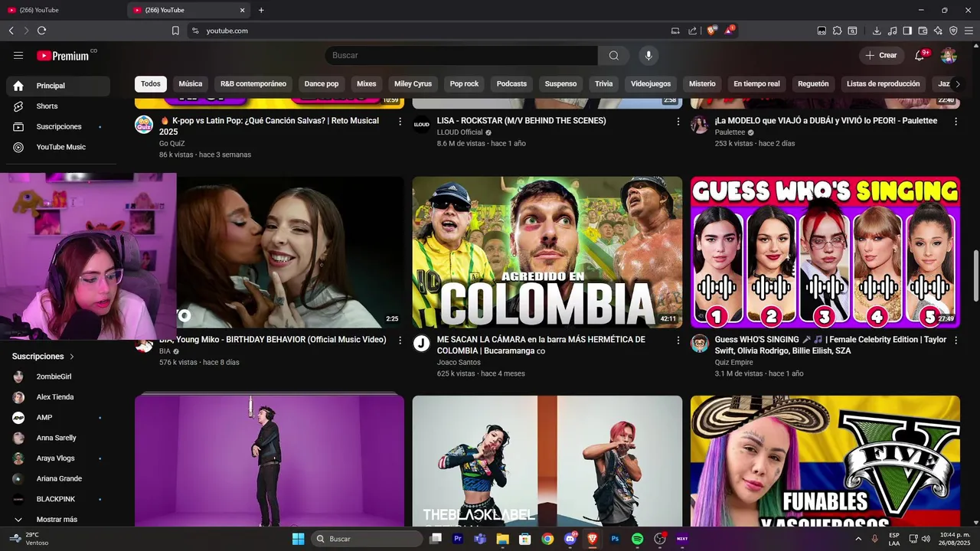Select the Podcasts chip
Viewport: 980px width, 551px height.
511,84
